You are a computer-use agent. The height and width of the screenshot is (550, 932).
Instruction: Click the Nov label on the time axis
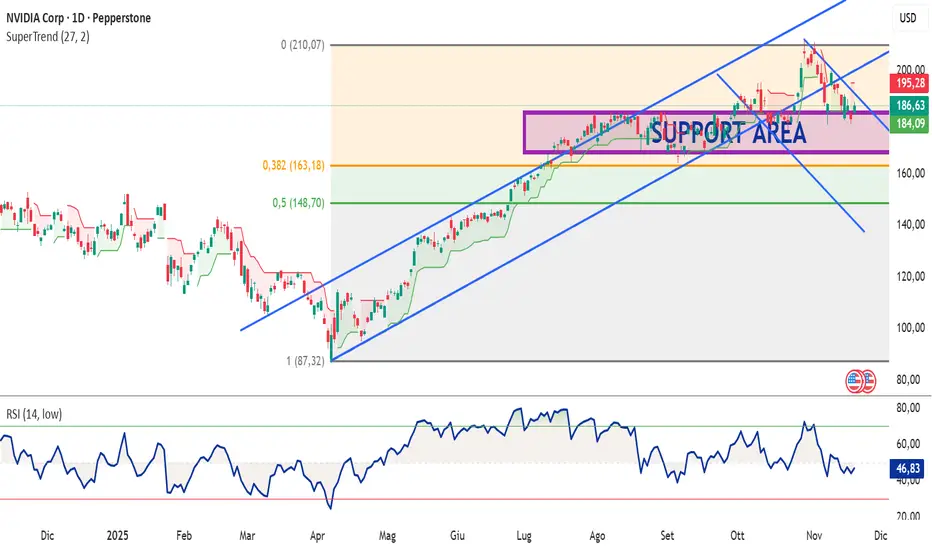click(x=814, y=536)
